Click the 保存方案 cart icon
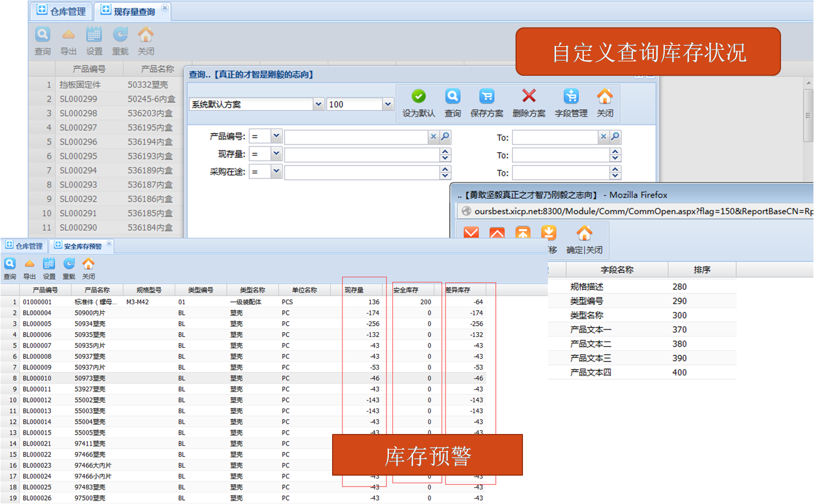Viewport: 814px width, 504px height. [x=487, y=97]
